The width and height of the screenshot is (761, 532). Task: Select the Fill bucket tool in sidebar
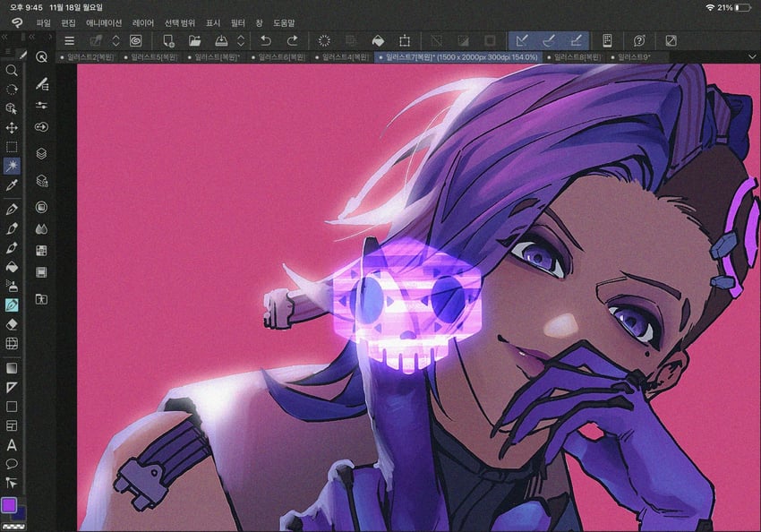(x=12, y=267)
